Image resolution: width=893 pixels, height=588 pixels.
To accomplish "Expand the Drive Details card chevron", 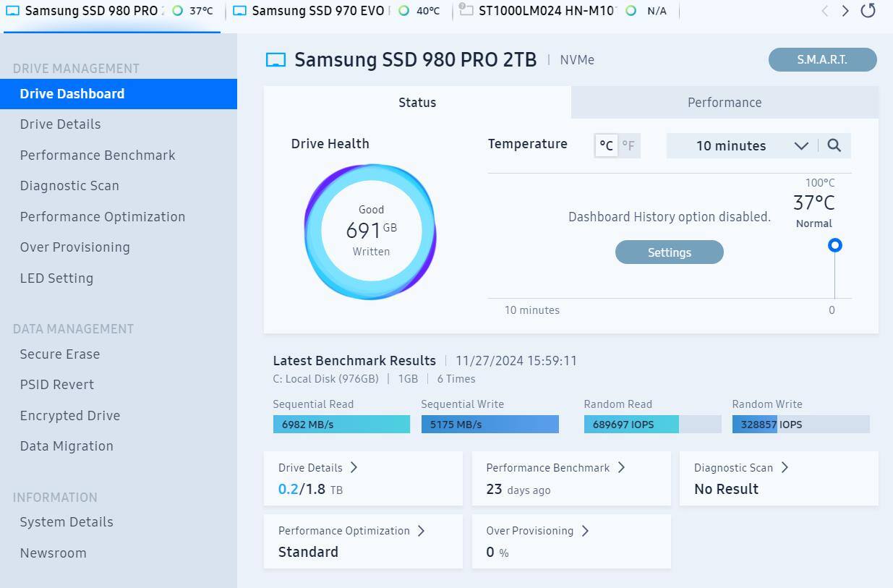I will click(x=354, y=467).
